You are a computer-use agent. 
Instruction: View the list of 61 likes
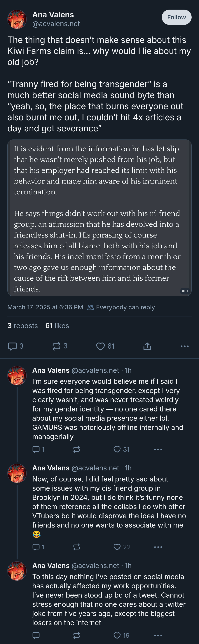[x=57, y=326]
